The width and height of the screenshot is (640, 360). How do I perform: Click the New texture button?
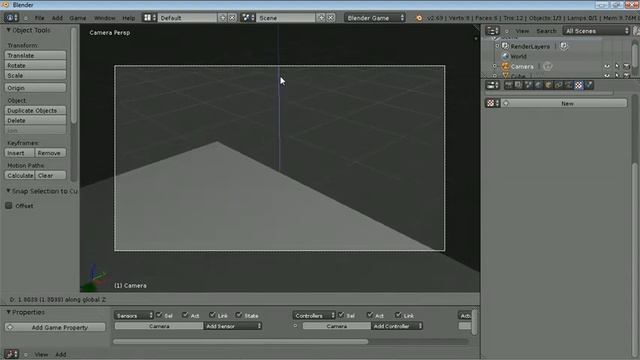565,103
